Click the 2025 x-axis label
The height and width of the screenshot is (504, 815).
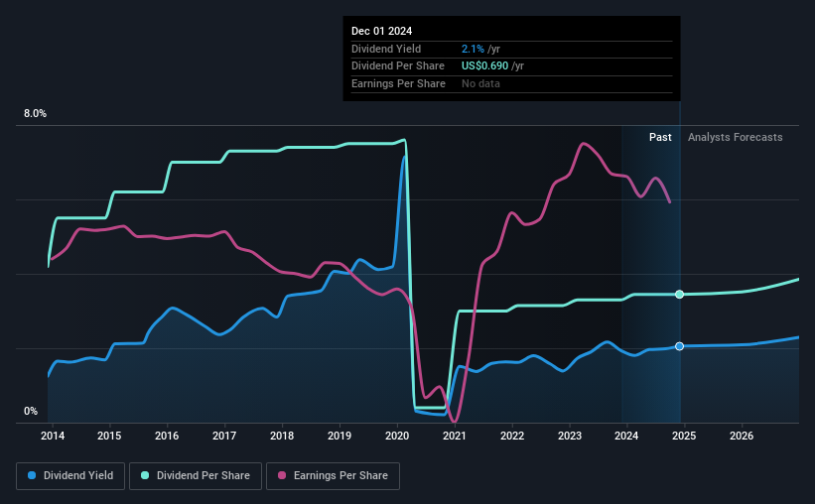684,436
